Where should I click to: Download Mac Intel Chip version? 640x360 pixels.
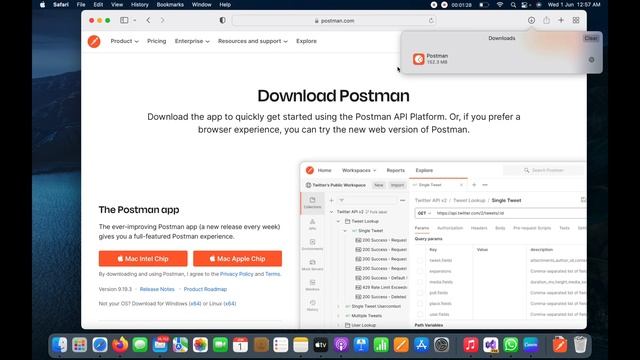coord(143,259)
